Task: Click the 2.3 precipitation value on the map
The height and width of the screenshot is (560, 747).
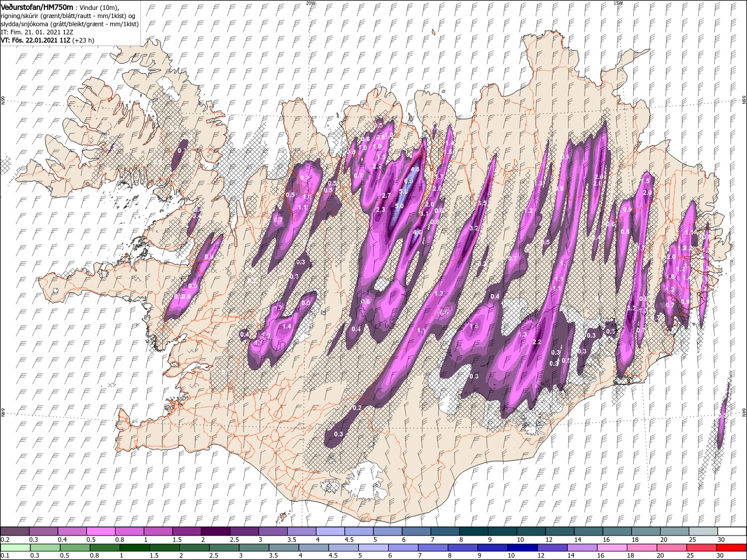Action: (x=381, y=209)
